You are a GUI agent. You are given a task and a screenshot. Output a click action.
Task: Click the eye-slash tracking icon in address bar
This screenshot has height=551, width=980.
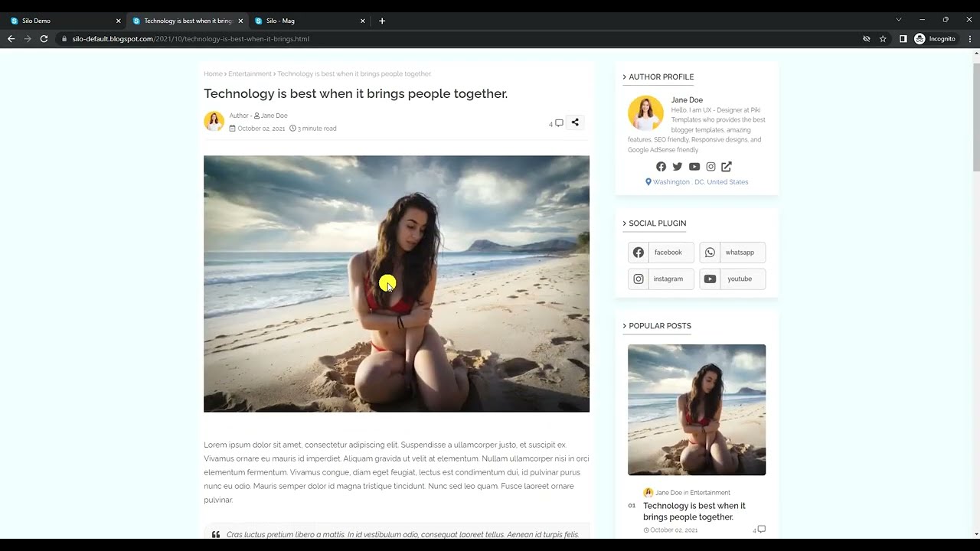pyautogui.click(x=866, y=39)
